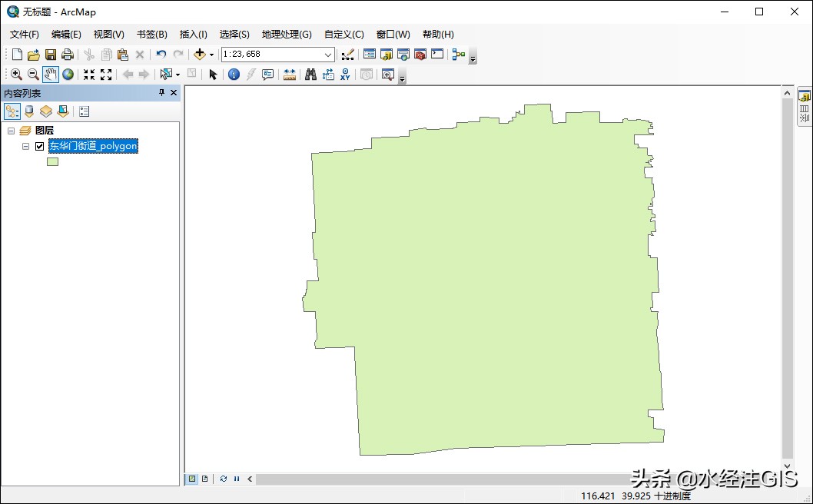Open the 目录 side tab
813x504 pixels.
coord(805,107)
